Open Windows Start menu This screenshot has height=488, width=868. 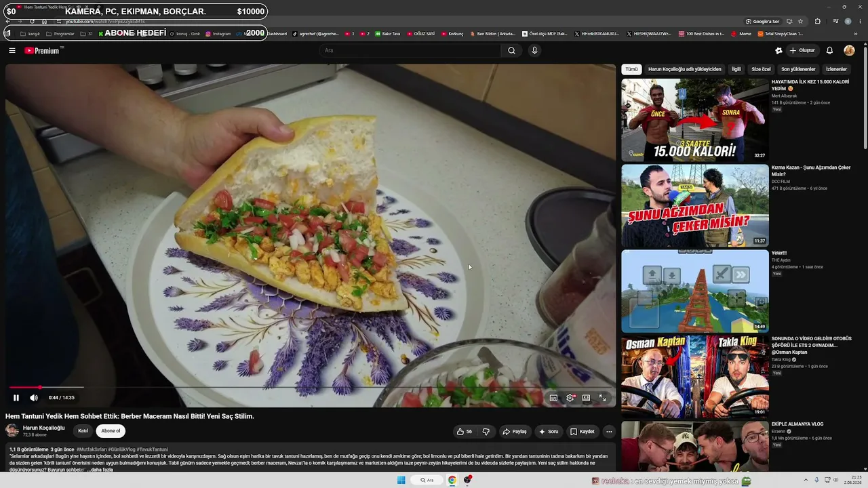pyautogui.click(x=401, y=480)
